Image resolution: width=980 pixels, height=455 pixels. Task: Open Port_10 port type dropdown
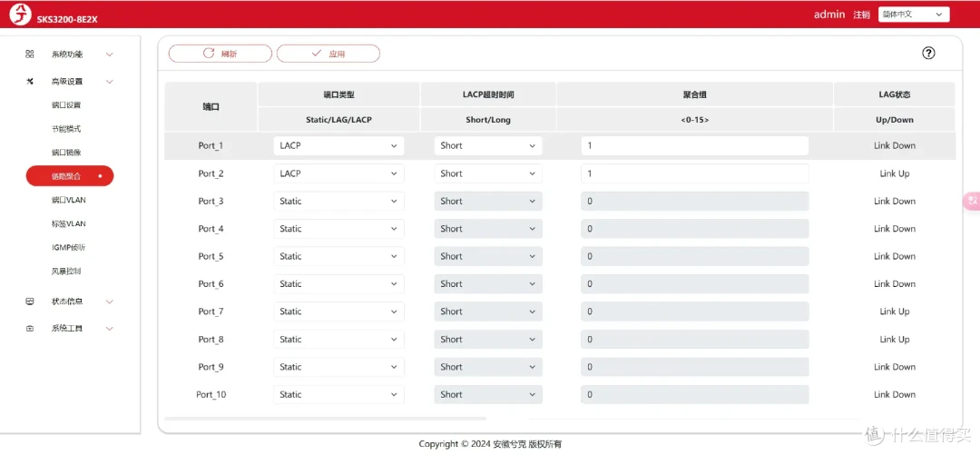pos(338,394)
